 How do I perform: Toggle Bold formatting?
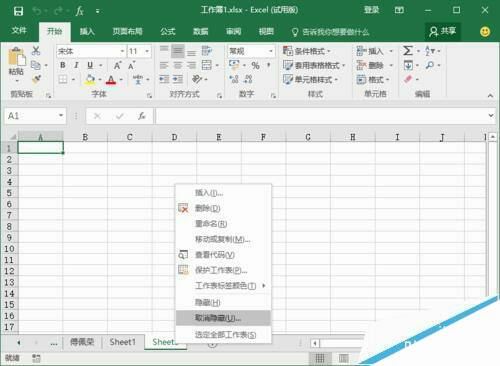(x=63, y=65)
